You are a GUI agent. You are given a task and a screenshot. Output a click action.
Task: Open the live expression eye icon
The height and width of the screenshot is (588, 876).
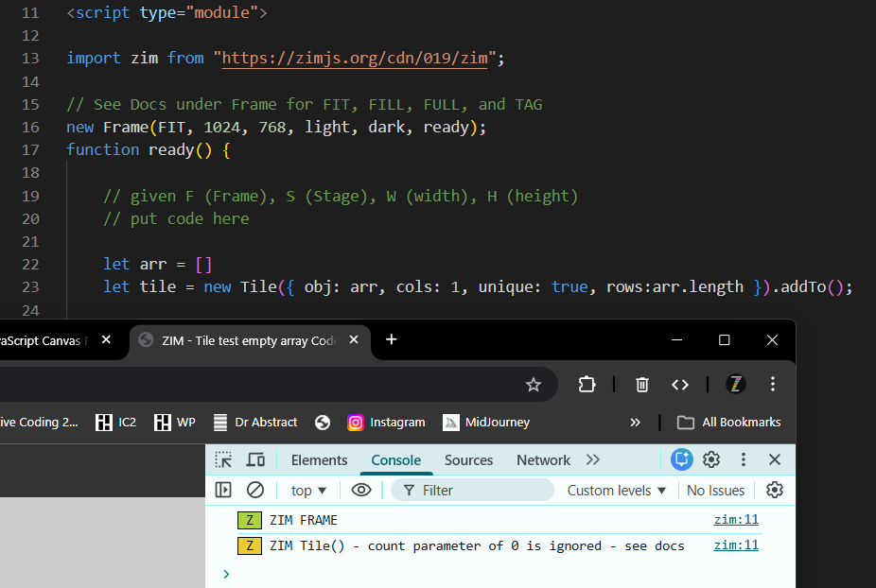(360, 490)
